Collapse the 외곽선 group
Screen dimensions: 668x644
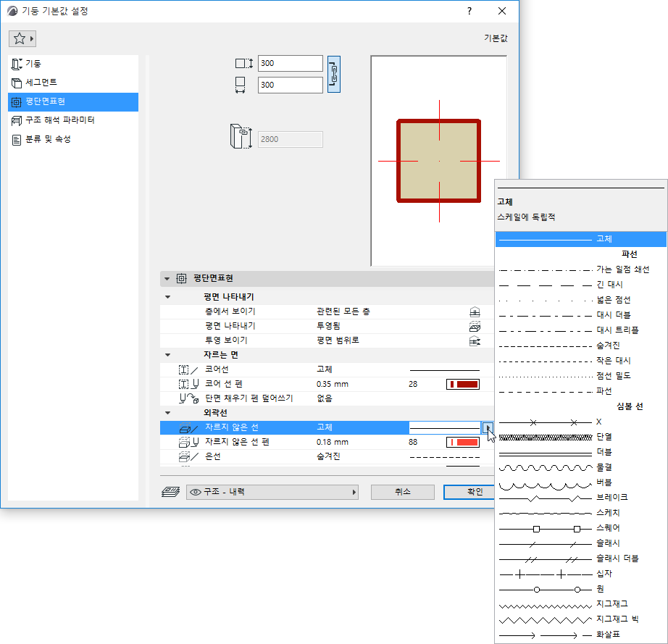pos(168,413)
